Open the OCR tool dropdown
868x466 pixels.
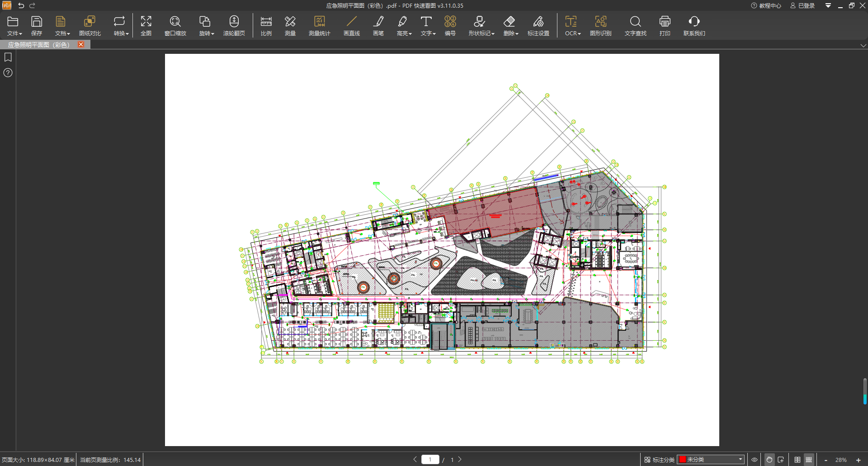pos(572,26)
